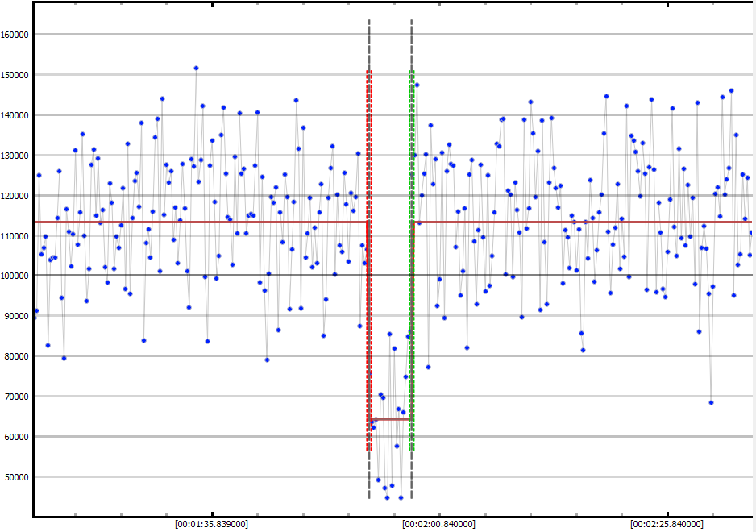This screenshot has height=532, width=756.
Task: Click the leftmost data point on the chart
Action: (x=34, y=318)
